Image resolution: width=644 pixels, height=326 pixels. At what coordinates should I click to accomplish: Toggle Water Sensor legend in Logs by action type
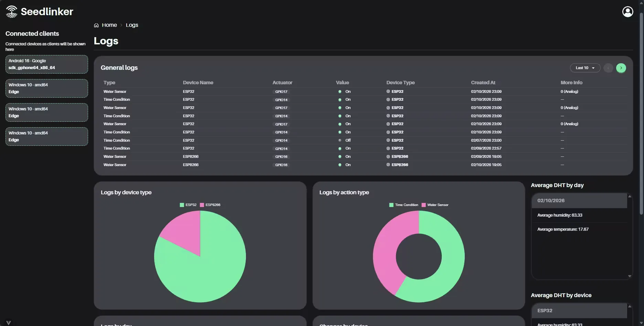tap(435, 205)
